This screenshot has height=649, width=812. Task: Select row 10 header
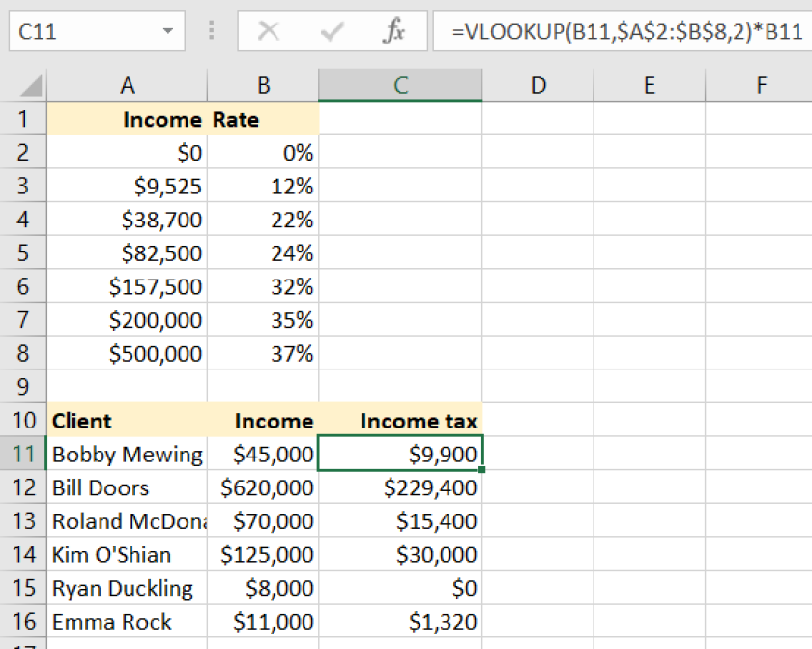point(23,421)
